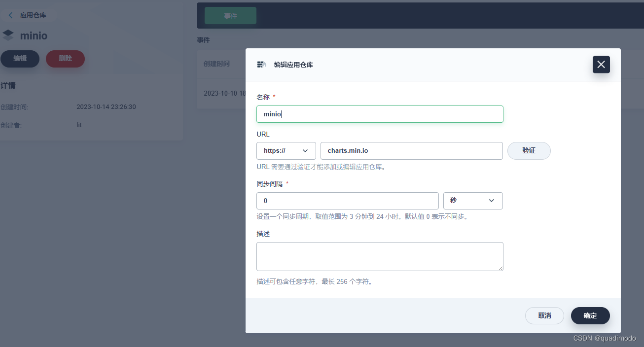Click the 取消 cancel button

point(544,315)
